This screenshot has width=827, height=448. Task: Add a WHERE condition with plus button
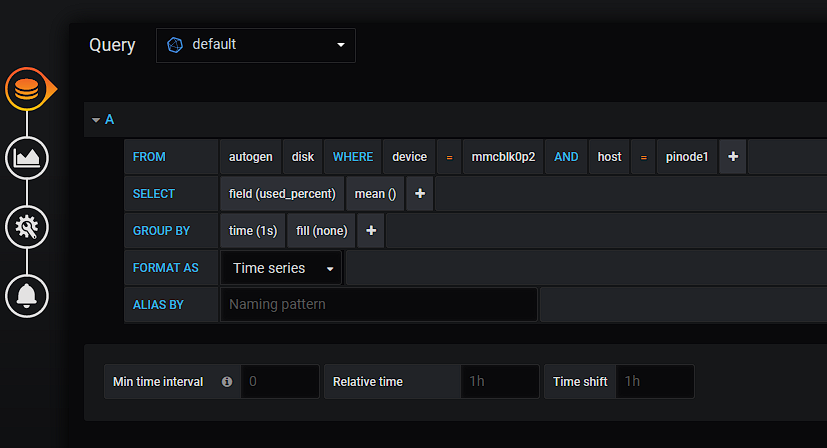(x=732, y=157)
